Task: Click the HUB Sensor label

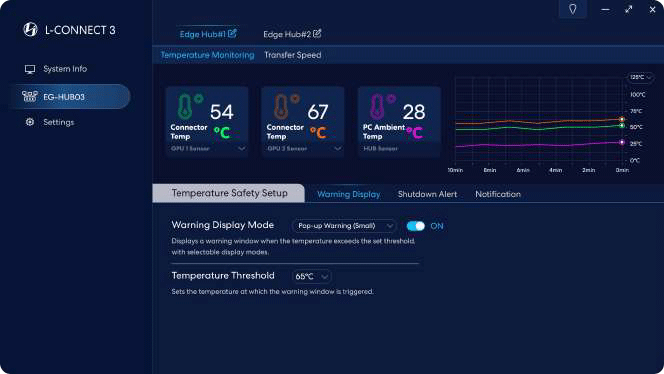Action: click(x=380, y=149)
